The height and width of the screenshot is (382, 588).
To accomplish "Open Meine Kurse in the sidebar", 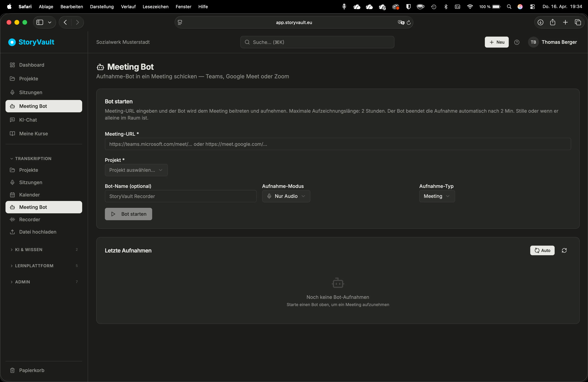I will pos(44,133).
